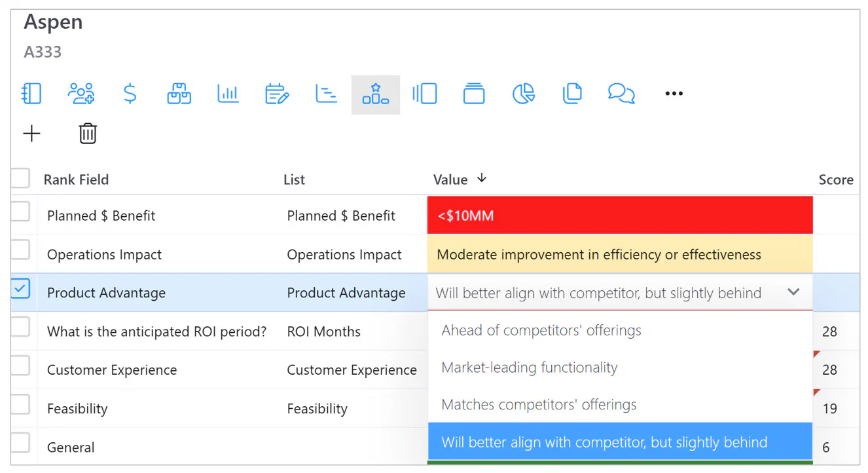Open the bar chart icon
Viewport: 868px width, 473px height.
(228, 94)
